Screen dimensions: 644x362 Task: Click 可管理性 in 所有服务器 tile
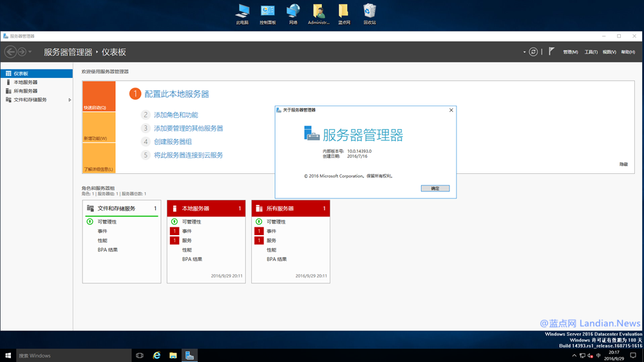276,222
